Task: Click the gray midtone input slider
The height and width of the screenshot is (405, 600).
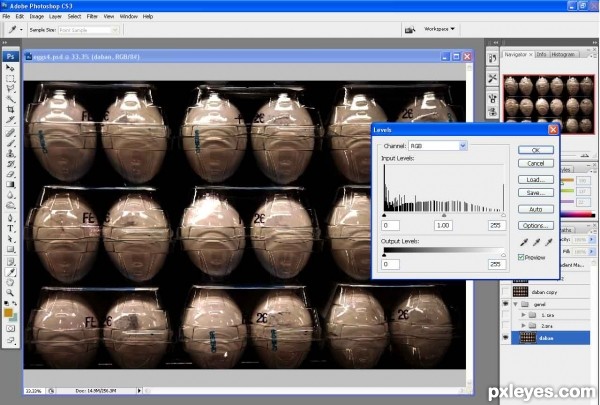Action: [x=444, y=216]
